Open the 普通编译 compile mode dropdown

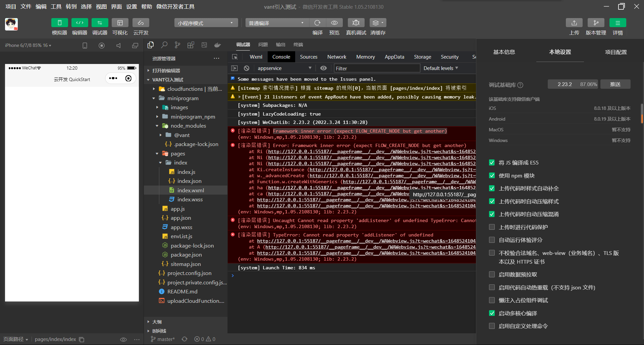tap(276, 23)
